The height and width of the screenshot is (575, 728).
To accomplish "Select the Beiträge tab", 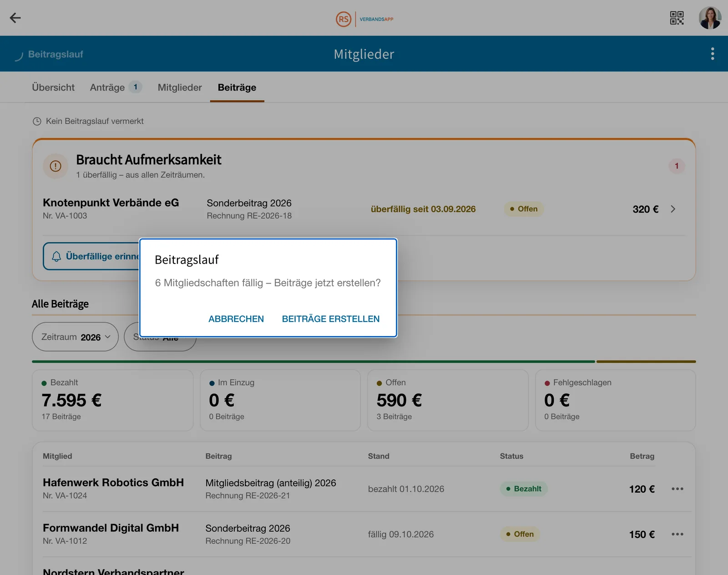I will 237,87.
